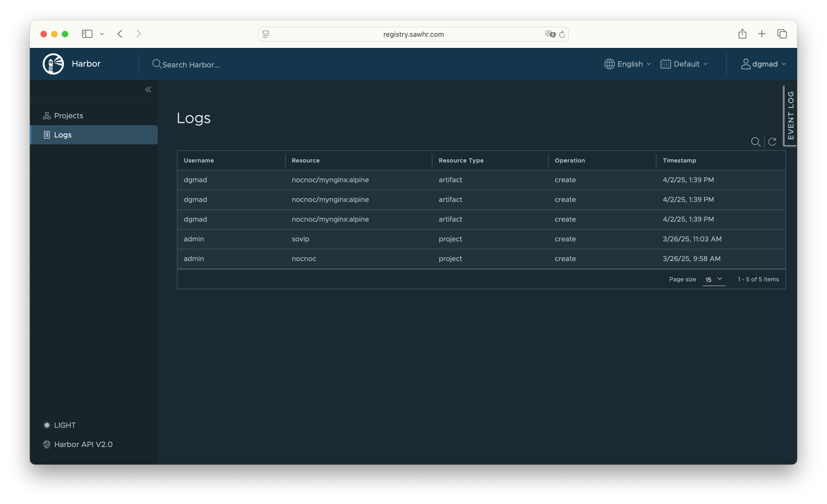Click the Safari Share icon
The image size is (827, 504).
click(x=742, y=34)
